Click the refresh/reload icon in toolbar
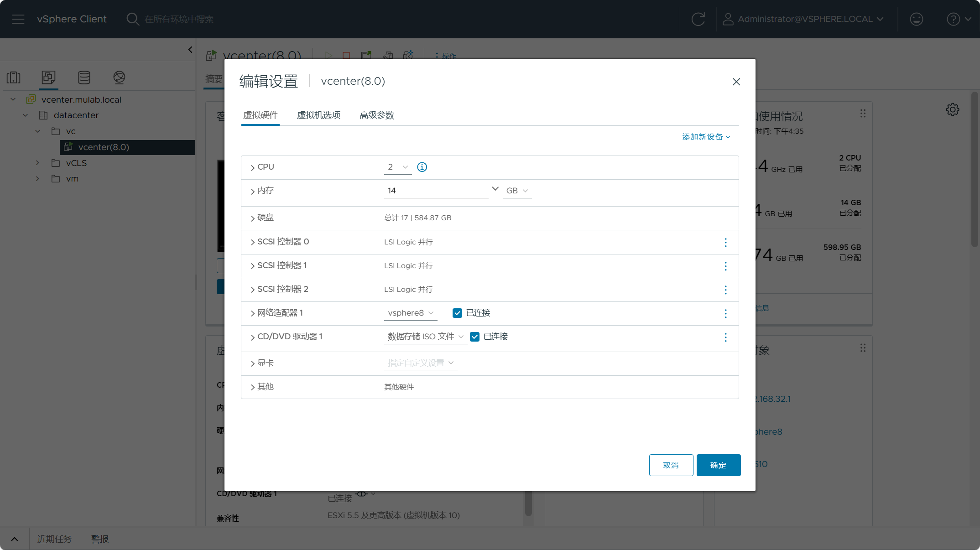The width and height of the screenshot is (980, 550). 698,18
